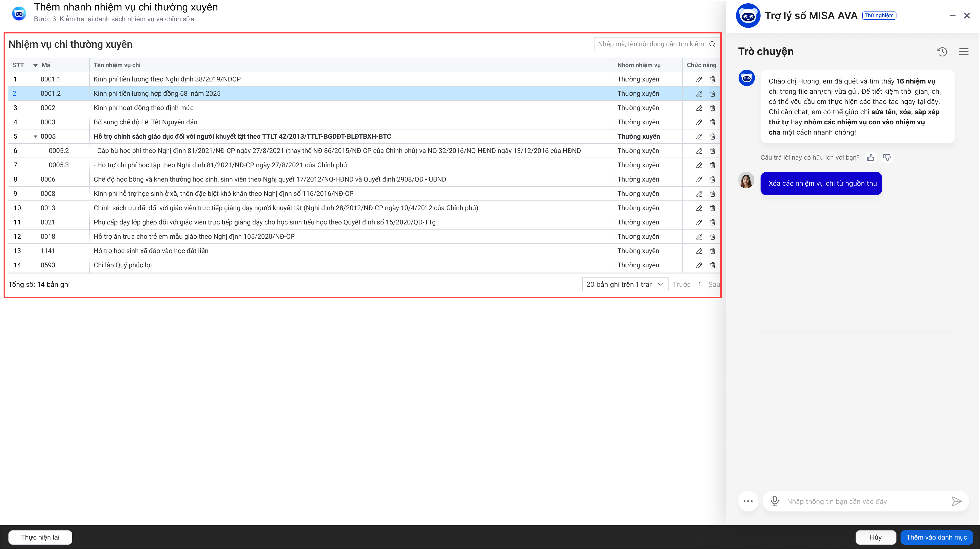Delete the Chi lập Quỹ phúc lợi row
This screenshot has width=980, height=549.
713,265
